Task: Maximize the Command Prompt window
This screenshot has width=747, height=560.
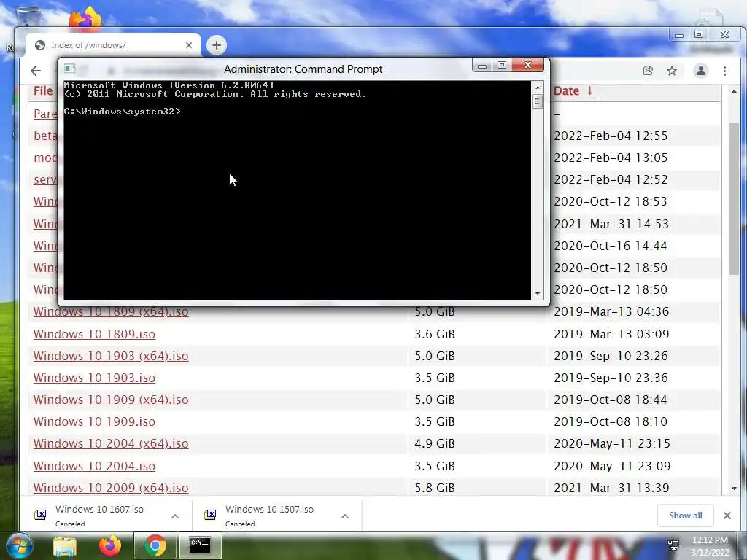Action: click(x=501, y=65)
